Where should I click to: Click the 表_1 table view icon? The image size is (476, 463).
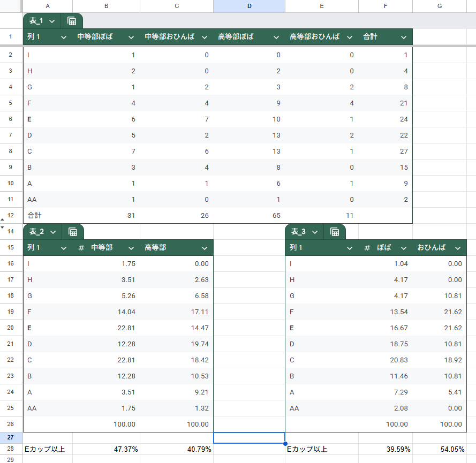pos(72,21)
